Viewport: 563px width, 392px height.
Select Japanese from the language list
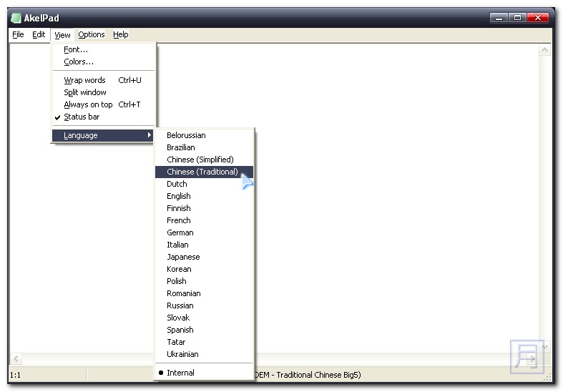(x=183, y=257)
